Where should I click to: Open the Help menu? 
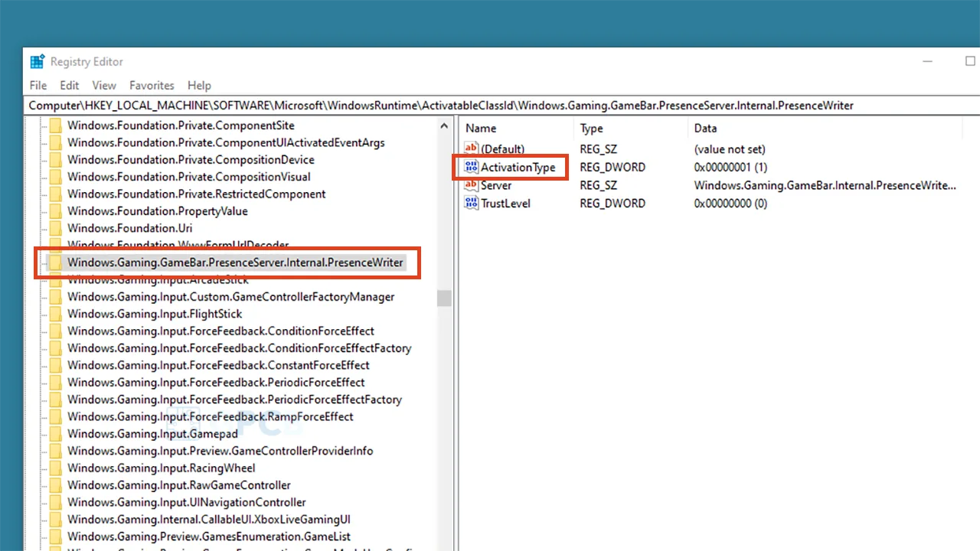[199, 86]
